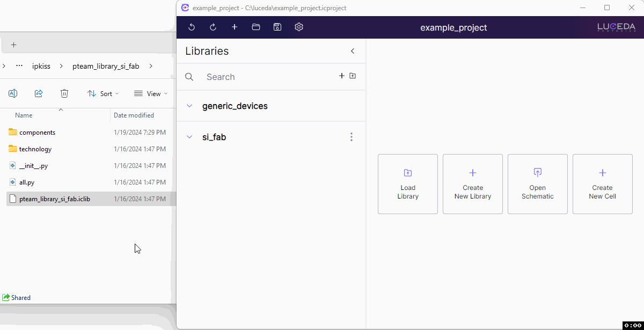Click the plus icon in top toolbar
The width and height of the screenshot is (644, 330).
click(x=235, y=27)
